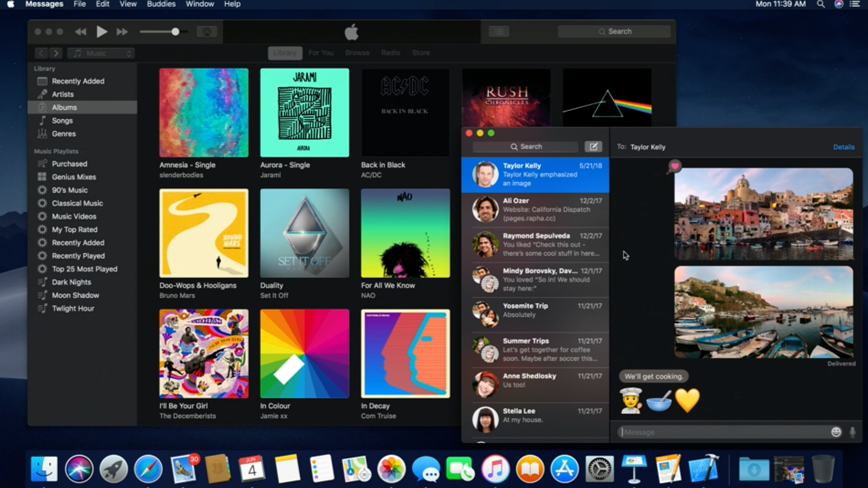Click the iTunes forward navigation chevron
The height and width of the screenshot is (488, 868).
[x=56, y=53]
